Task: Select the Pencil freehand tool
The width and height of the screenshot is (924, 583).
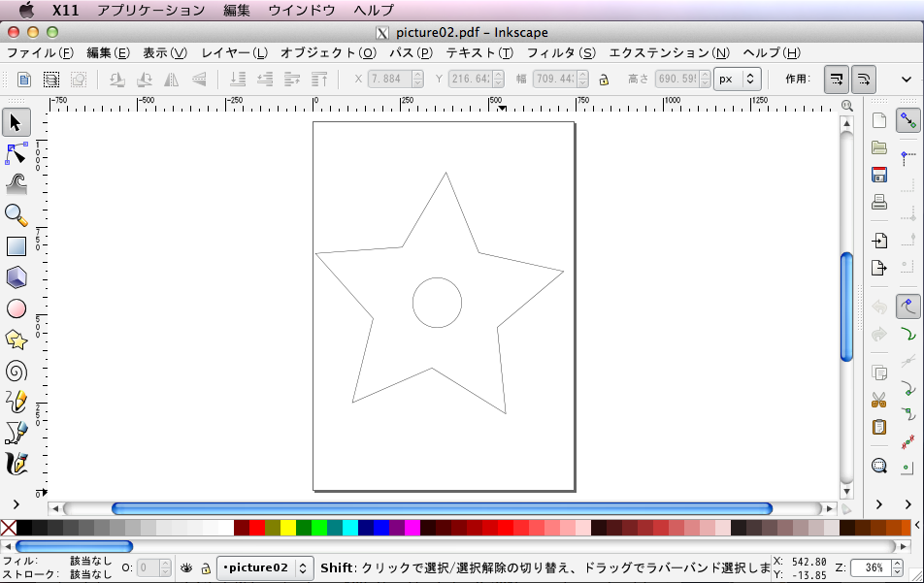Action: [16, 402]
